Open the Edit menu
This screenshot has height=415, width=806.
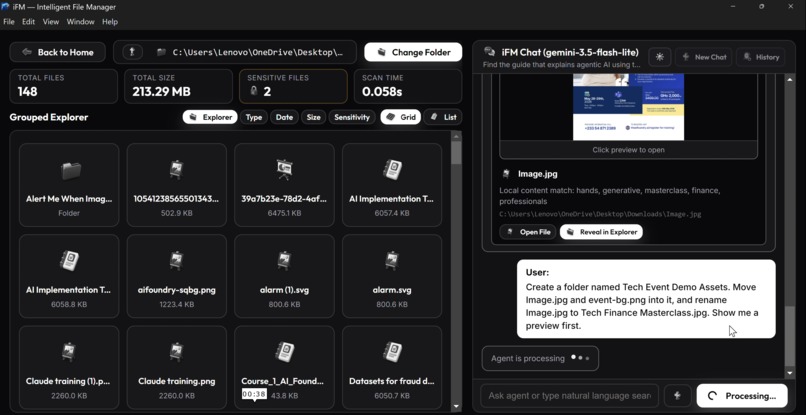click(x=28, y=22)
